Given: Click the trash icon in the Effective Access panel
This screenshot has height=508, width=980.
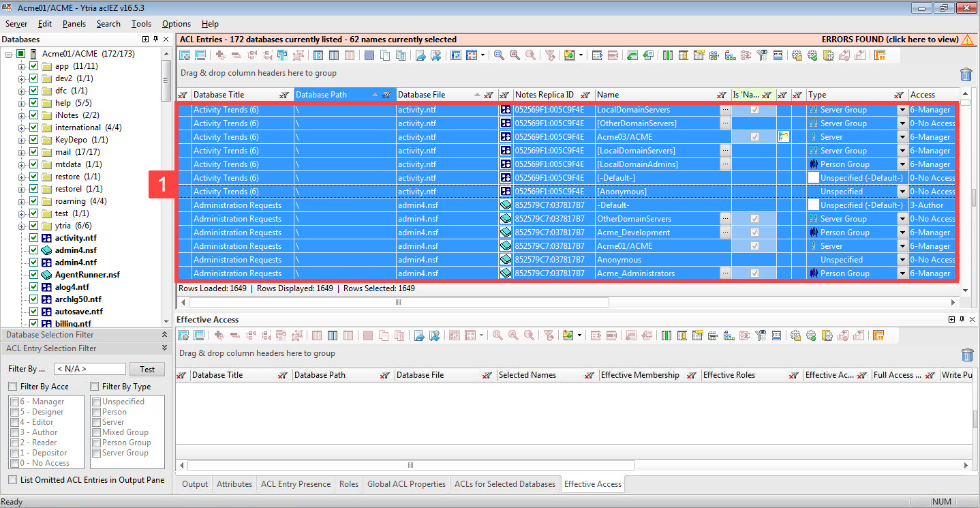Looking at the screenshot, I should point(967,355).
